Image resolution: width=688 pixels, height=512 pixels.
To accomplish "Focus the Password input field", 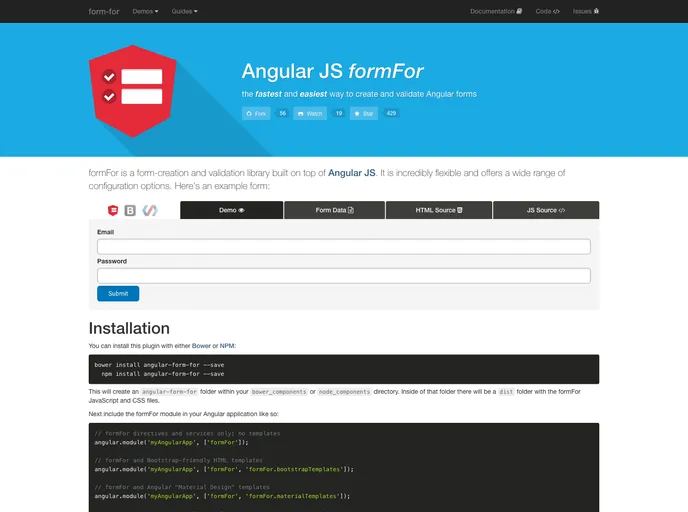I will [344, 276].
